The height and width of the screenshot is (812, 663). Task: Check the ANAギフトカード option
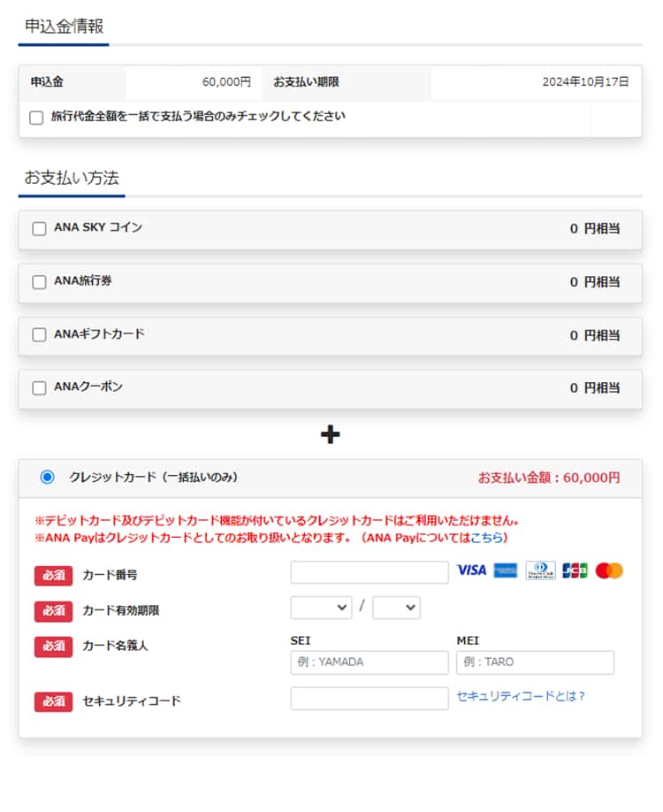(39, 335)
